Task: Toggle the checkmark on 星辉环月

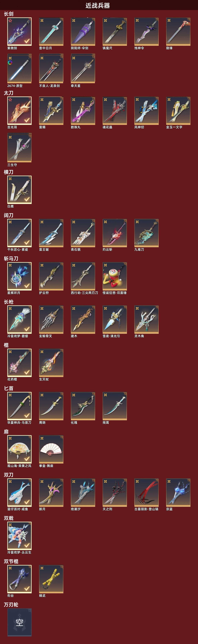Action: [x=27, y=285]
